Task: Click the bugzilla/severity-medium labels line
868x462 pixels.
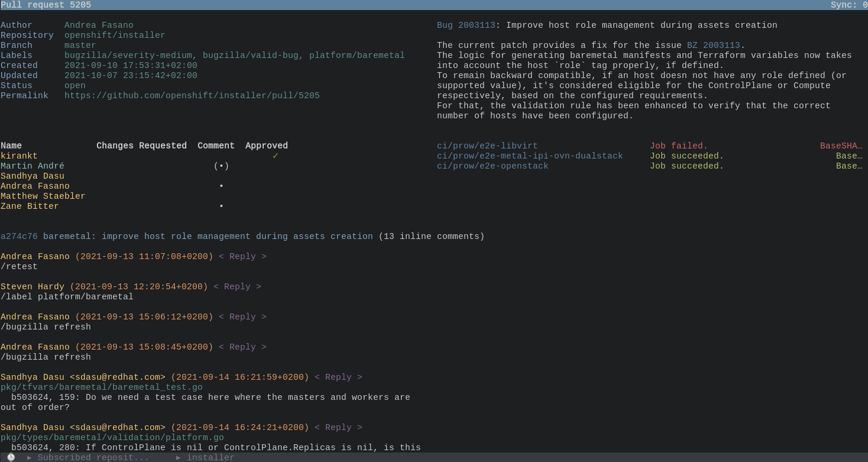Action: coord(235,56)
